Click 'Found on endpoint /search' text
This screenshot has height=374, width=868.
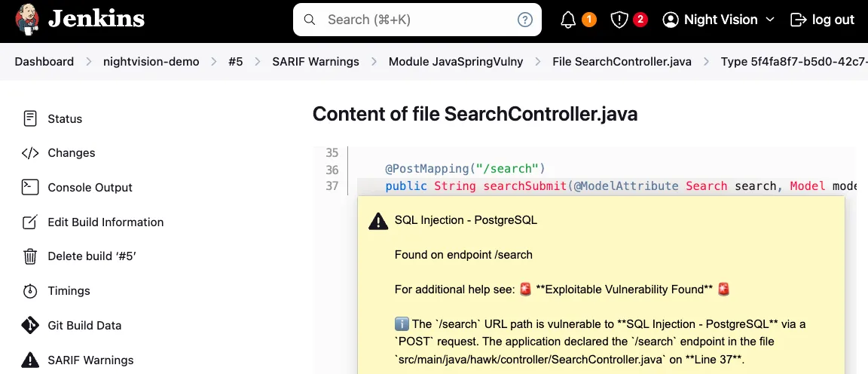pos(463,255)
